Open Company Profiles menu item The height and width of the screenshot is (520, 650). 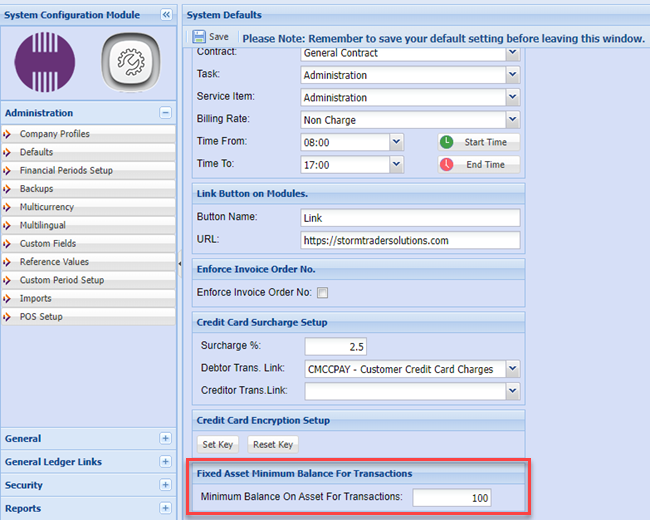pos(88,134)
